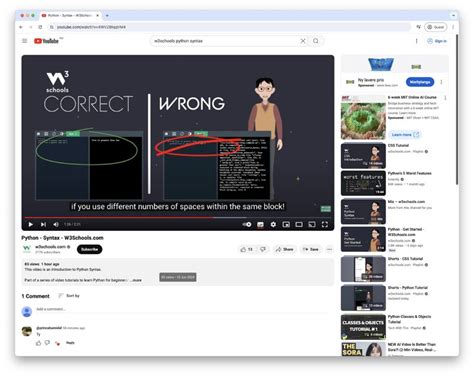
Task: Open YouTube settings three-dot menu in header
Action: click(416, 41)
